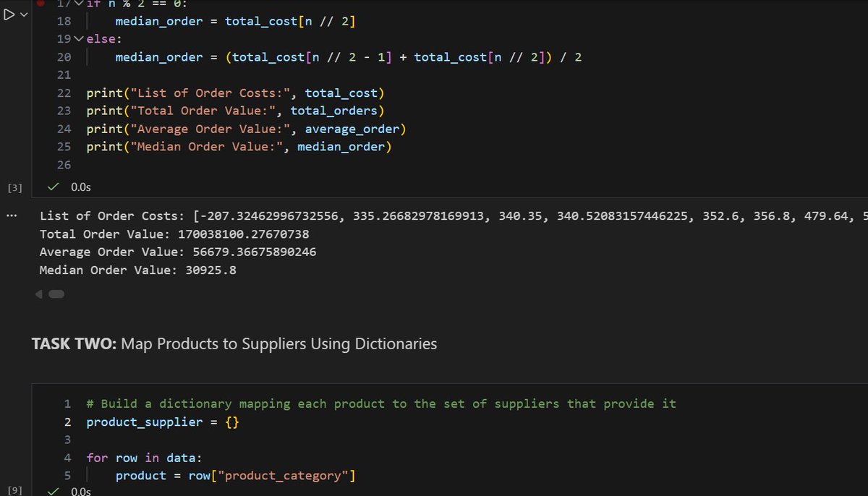Screen dimensions: 868x496
Task: Open the output ellipsis menu
Action: click(x=10, y=215)
